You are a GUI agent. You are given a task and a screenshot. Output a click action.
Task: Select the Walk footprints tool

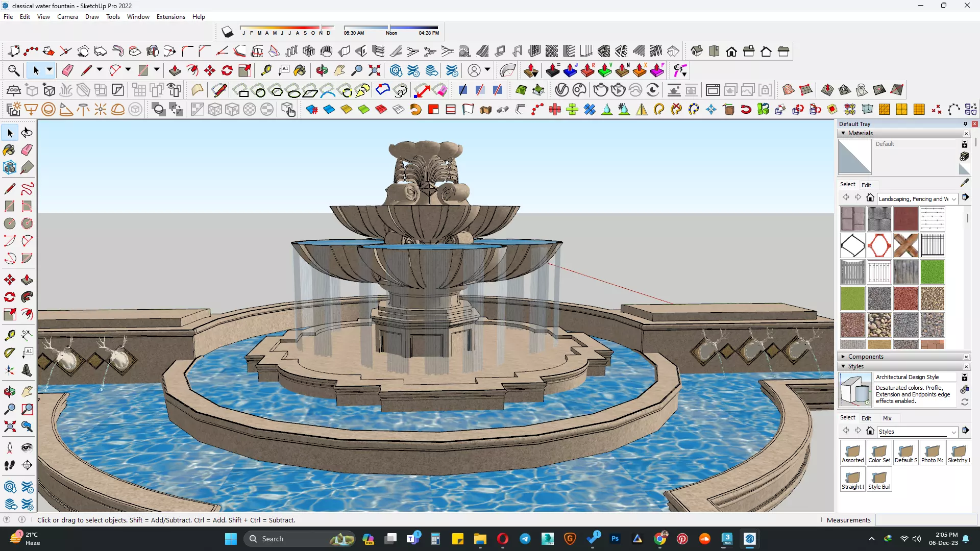tap(9, 465)
